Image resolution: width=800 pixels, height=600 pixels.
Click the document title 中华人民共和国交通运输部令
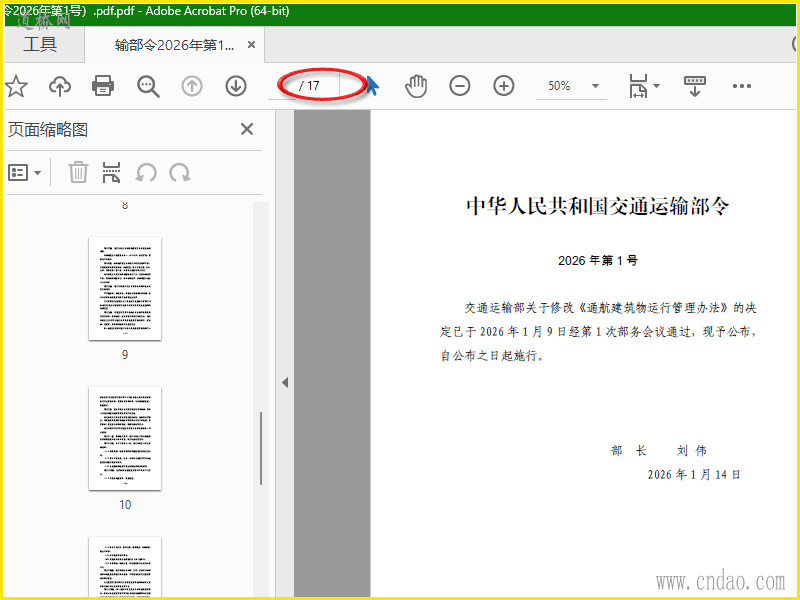click(x=597, y=206)
